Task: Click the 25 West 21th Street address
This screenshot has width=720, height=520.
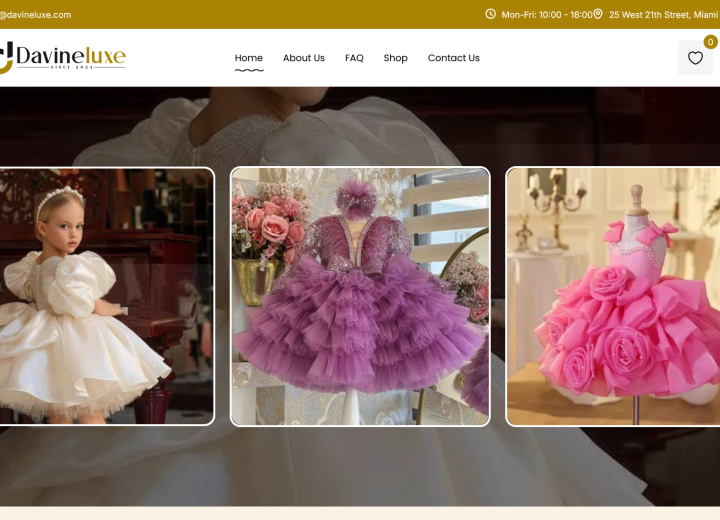Action: (x=663, y=15)
